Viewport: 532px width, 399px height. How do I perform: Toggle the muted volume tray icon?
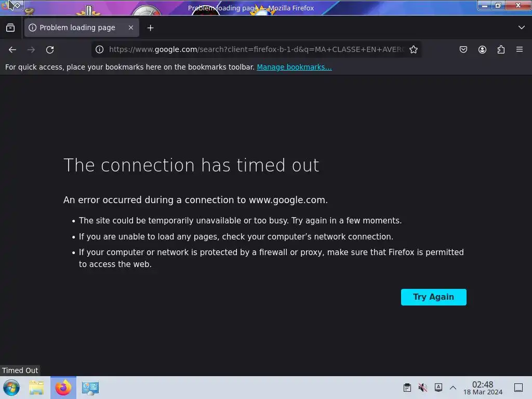click(423, 388)
